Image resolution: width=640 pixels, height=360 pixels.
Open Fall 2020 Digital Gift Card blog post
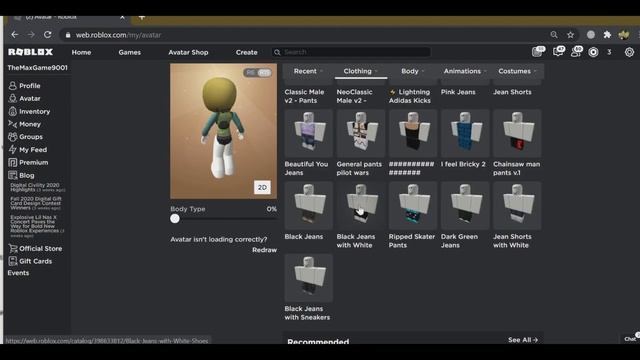(x=36, y=203)
